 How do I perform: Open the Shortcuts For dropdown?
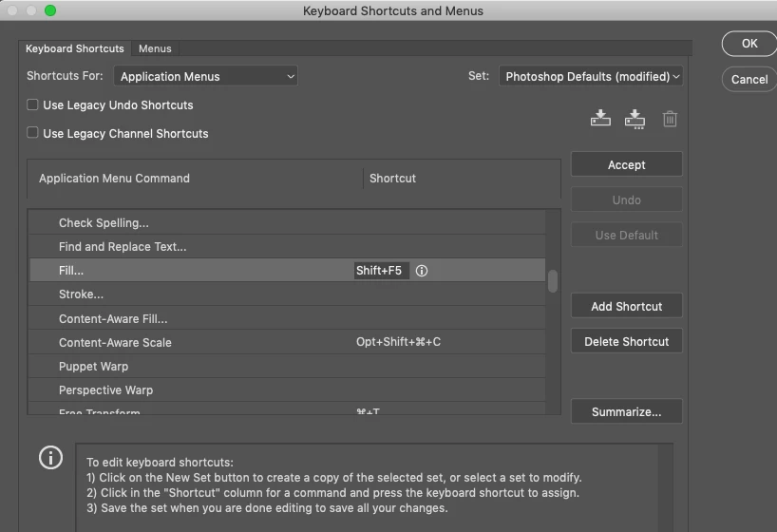coord(205,76)
